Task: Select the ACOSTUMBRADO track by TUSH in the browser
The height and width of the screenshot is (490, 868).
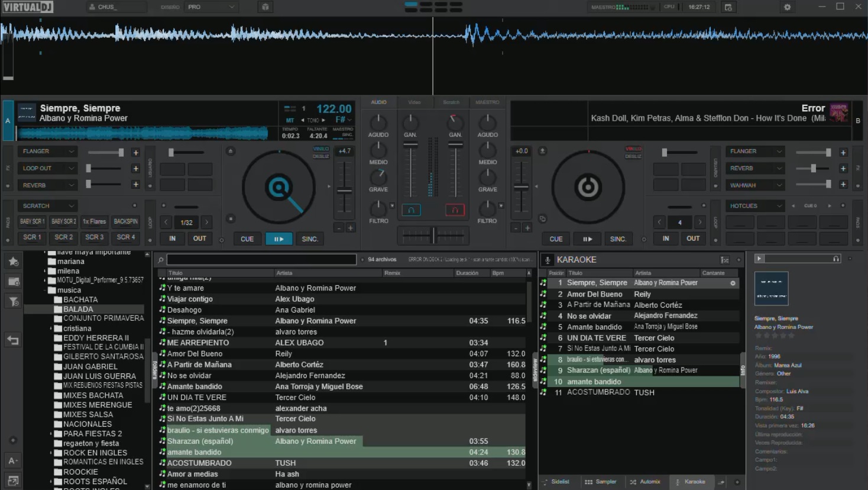Action: 342,463
